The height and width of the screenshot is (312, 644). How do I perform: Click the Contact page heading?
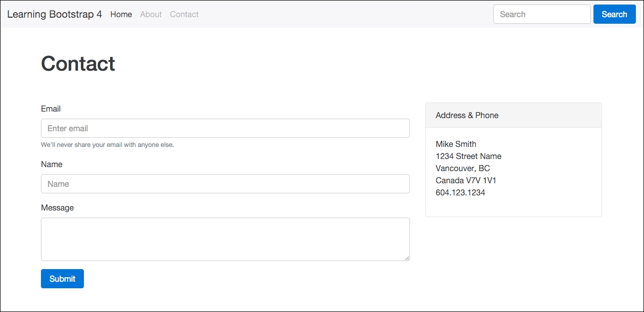78,64
